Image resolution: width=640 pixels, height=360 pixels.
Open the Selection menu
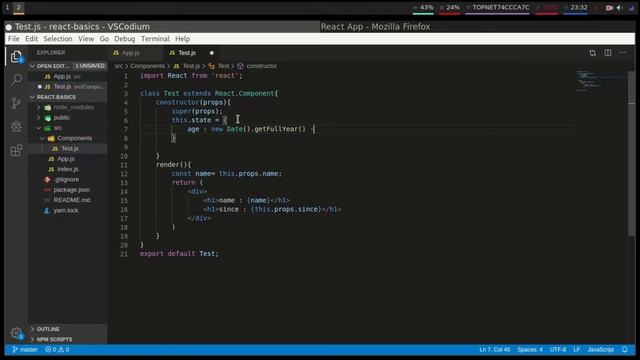pyautogui.click(x=58, y=39)
